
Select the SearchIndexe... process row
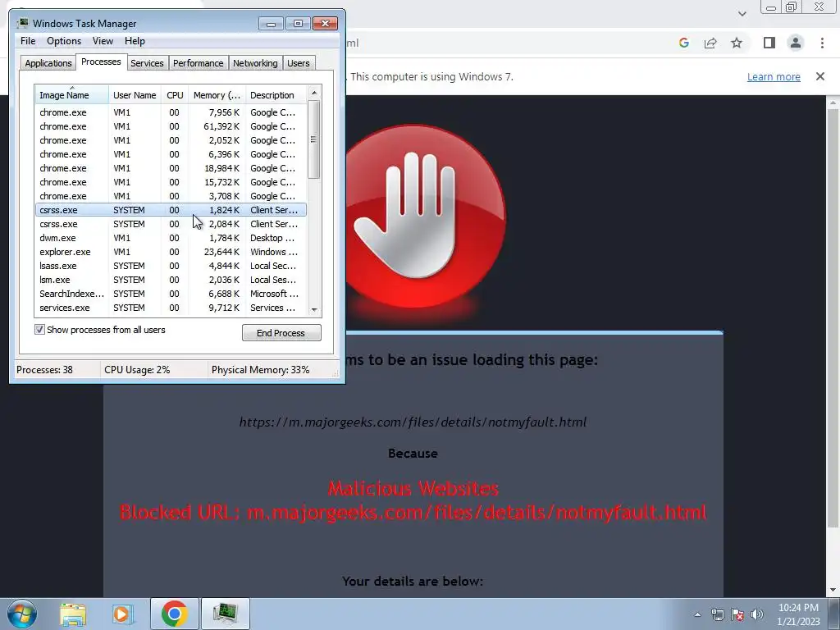(x=171, y=294)
